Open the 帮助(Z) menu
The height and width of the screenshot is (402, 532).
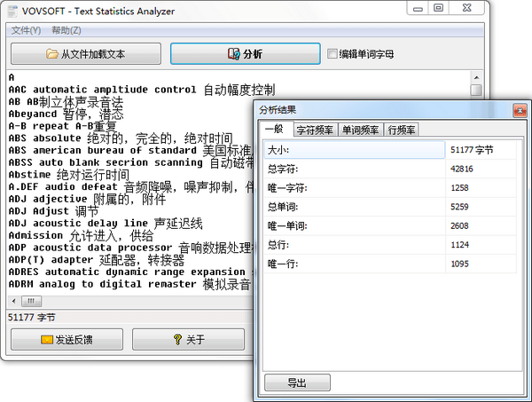coord(66,30)
